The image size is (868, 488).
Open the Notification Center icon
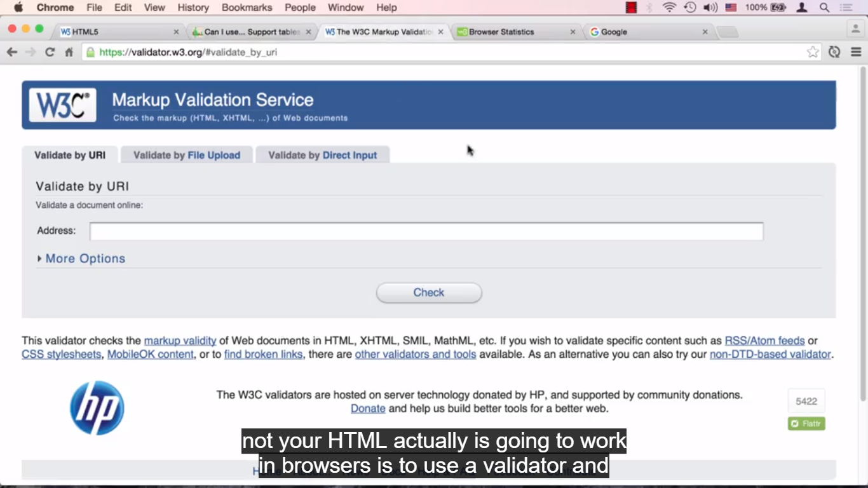pyautogui.click(x=846, y=8)
